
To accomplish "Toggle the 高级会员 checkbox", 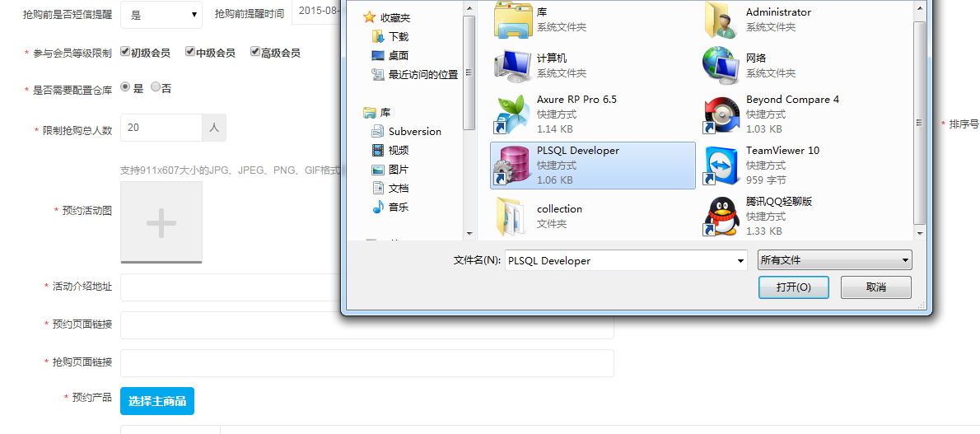I will pos(255,52).
